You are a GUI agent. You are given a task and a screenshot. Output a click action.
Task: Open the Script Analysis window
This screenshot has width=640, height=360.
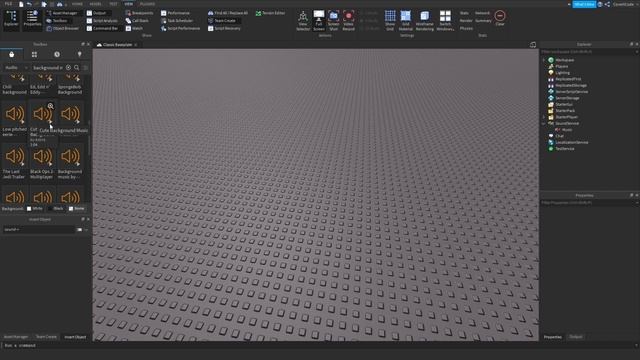click(102, 20)
